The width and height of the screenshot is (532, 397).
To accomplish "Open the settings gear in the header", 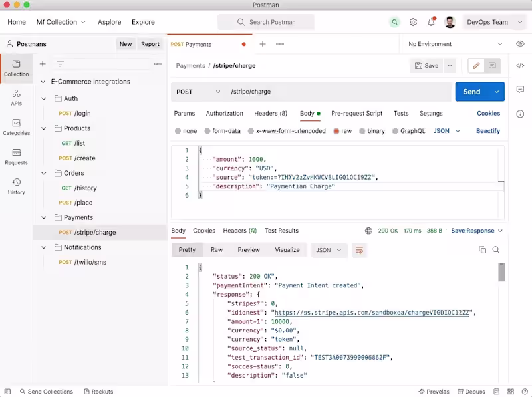I will click(413, 22).
